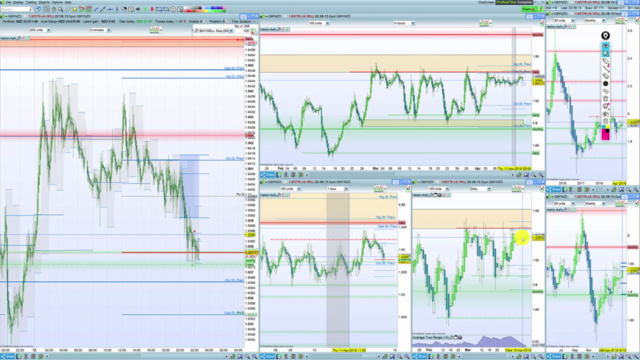Click the camera screenshot icon in floating toolbar
The image size is (640, 360).
coord(605,113)
